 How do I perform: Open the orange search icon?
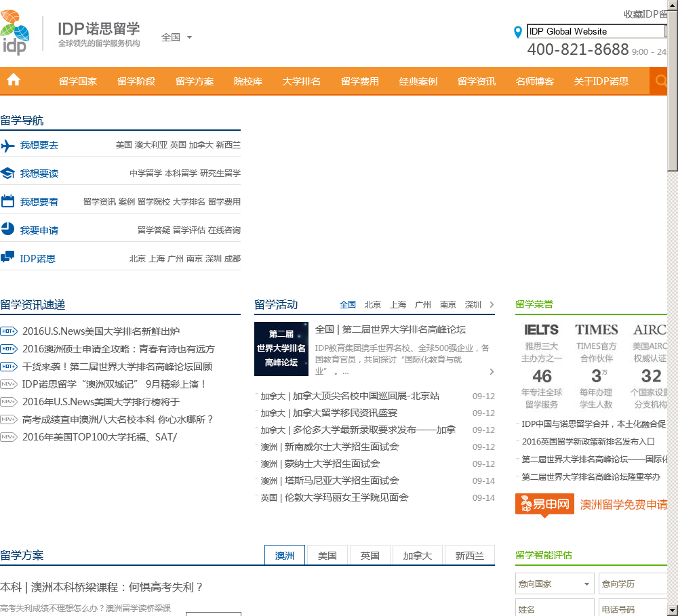coord(659,81)
